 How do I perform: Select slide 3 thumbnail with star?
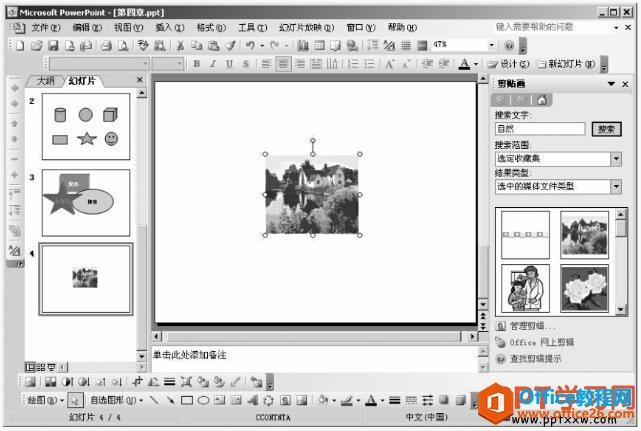pos(86,203)
